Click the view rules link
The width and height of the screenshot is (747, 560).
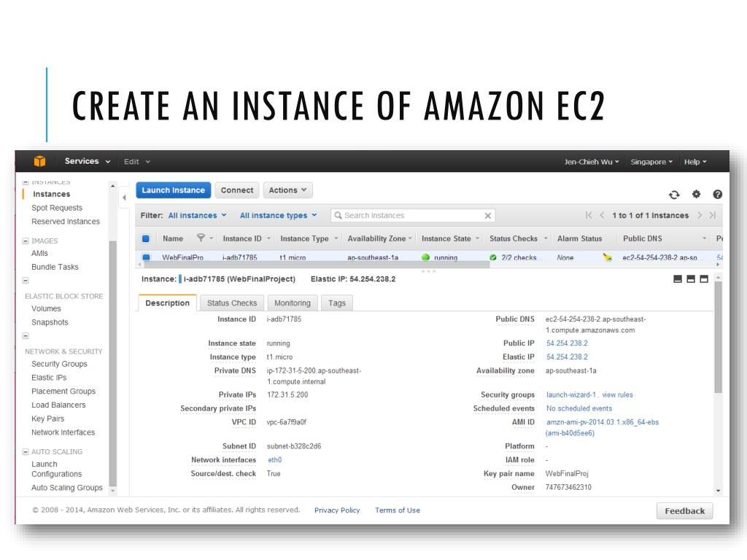click(x=617, y=394)
